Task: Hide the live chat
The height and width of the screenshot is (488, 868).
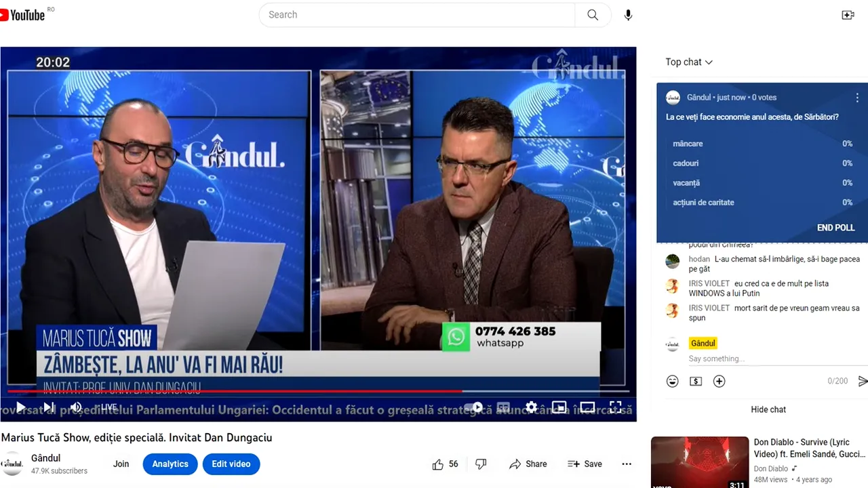Action: point(768,409)
